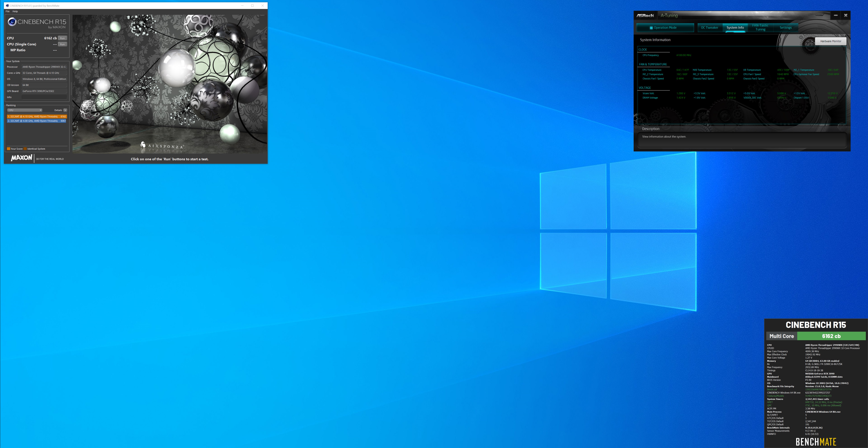
Task: Click the M/B Temperature label
Action: coord(702,70)
